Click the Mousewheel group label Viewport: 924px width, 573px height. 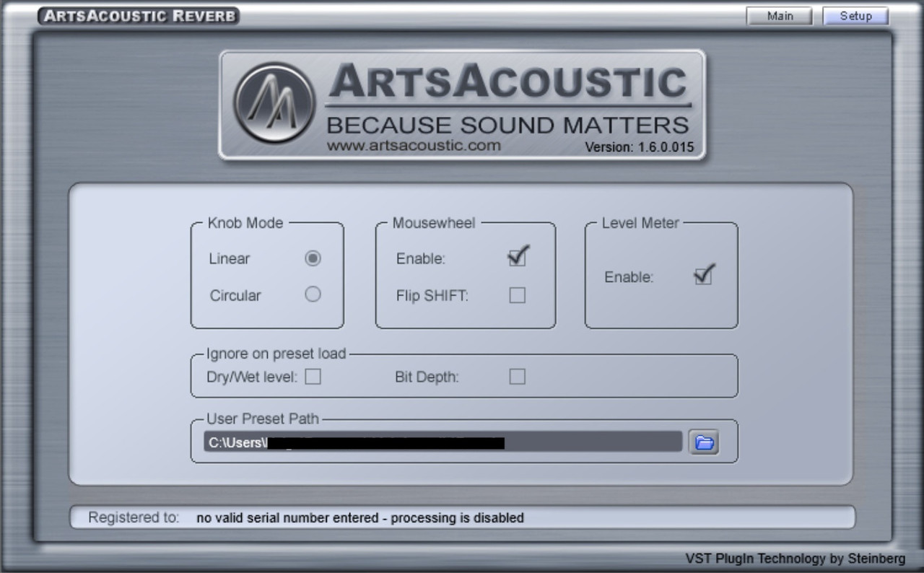tap(434, 223)
